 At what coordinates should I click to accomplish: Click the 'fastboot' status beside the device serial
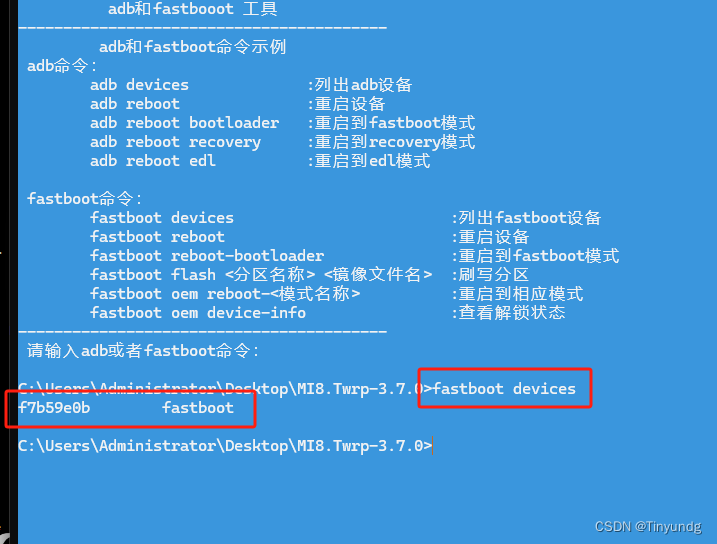(197, 407)
